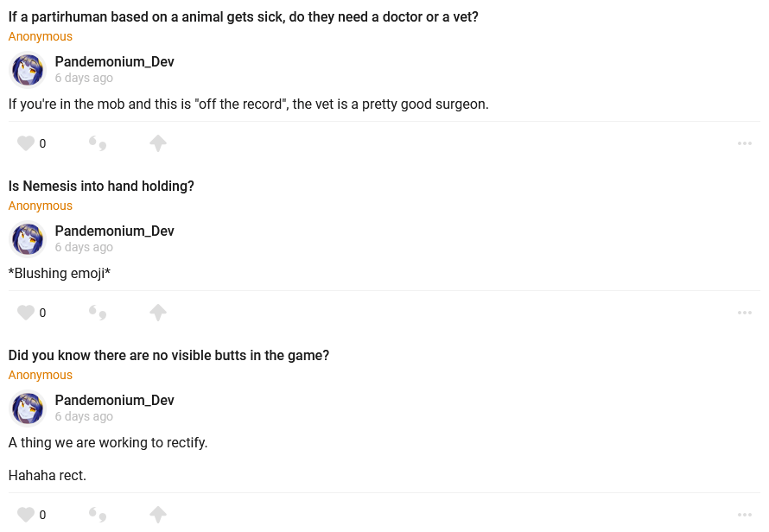Open Pandemonium_Dev avatar on the vet answer
Screen dimensions: 769x532
coord(28,70)
